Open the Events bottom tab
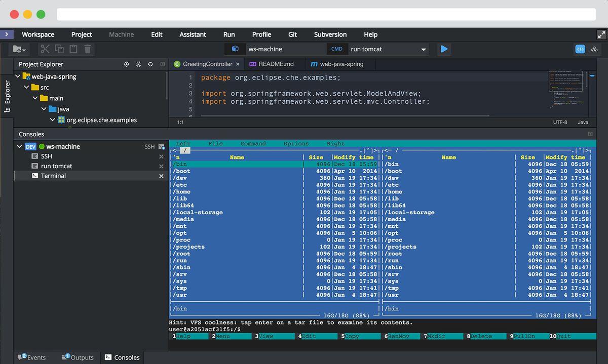This screenshot has height=364, width=608. click(31, 357)
